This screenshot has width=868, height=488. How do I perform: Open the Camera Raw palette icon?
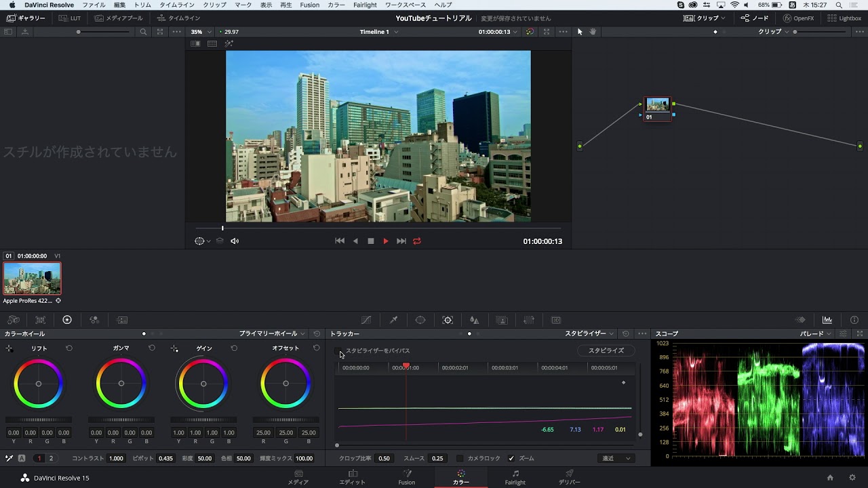pos(14,320)
